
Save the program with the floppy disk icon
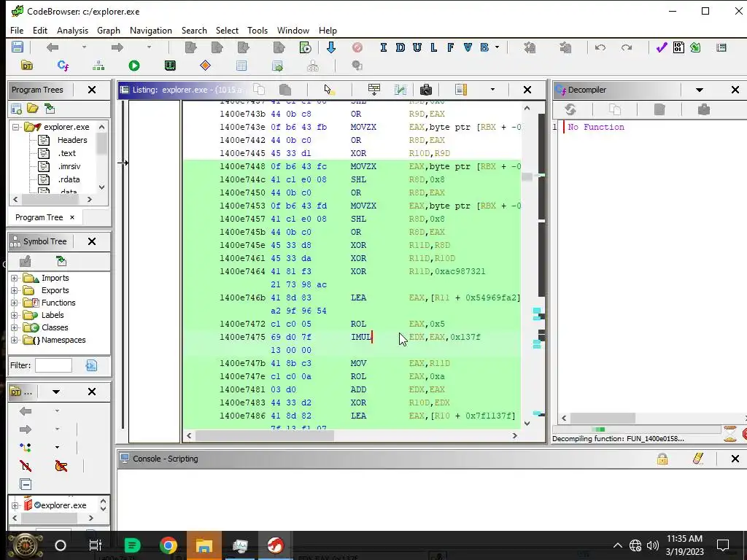(x=18, y=47)
